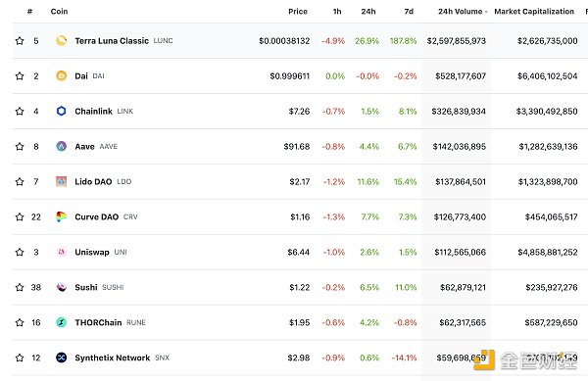
Task: Click the Uniswap pink logo
Action: pos(61,252)
